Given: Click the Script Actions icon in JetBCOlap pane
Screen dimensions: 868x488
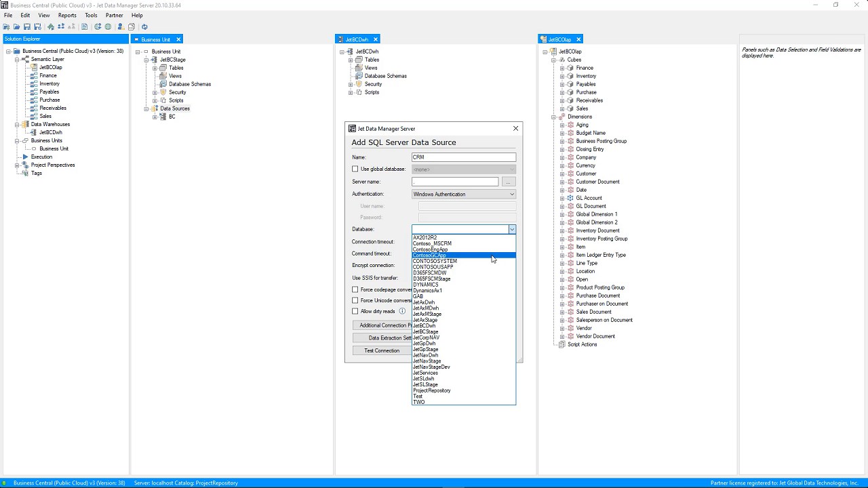Looking at the screenshot, I should (561, 344).
